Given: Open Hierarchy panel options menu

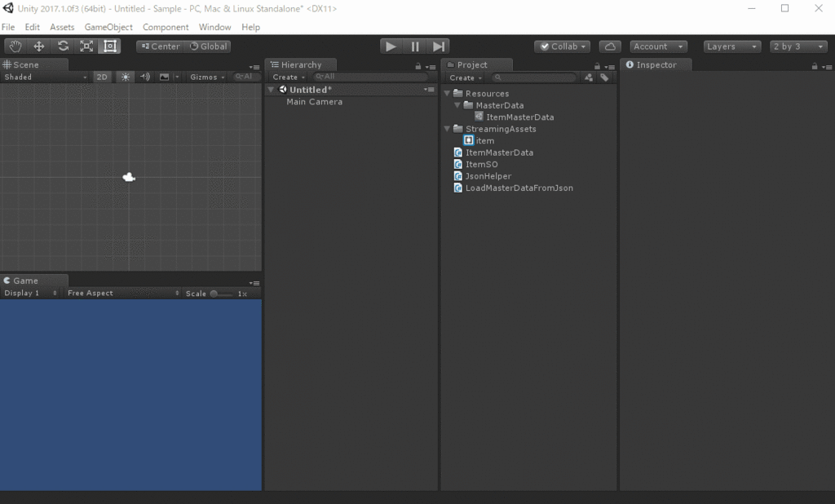Looking at the screenshot, I should coord(431,67).
